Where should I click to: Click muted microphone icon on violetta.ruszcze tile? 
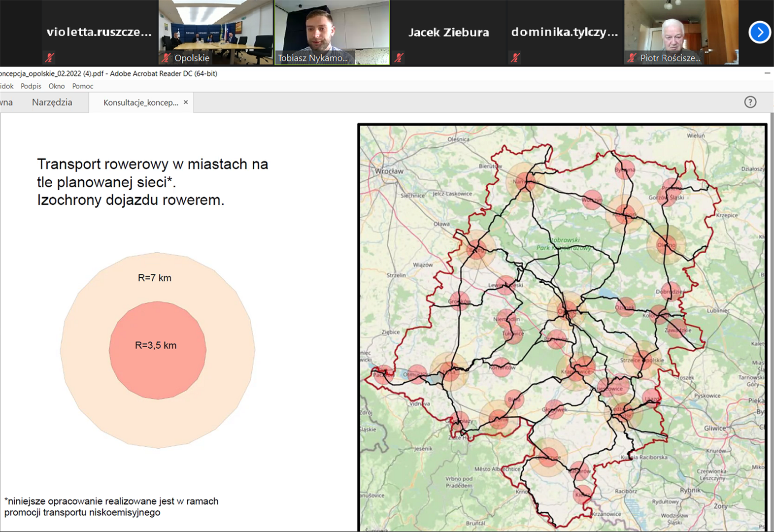[49, 58]
